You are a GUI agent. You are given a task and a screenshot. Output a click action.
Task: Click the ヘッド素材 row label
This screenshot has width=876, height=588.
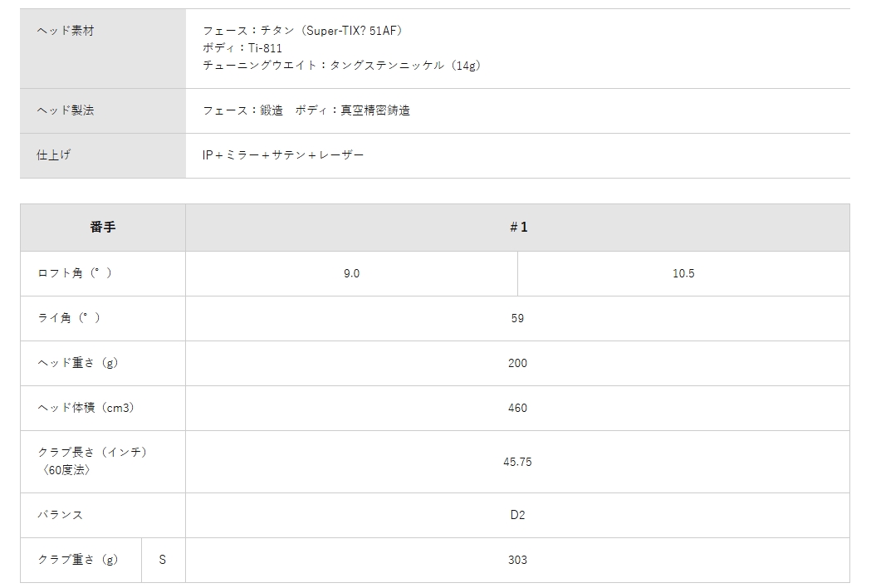point(66,31)
